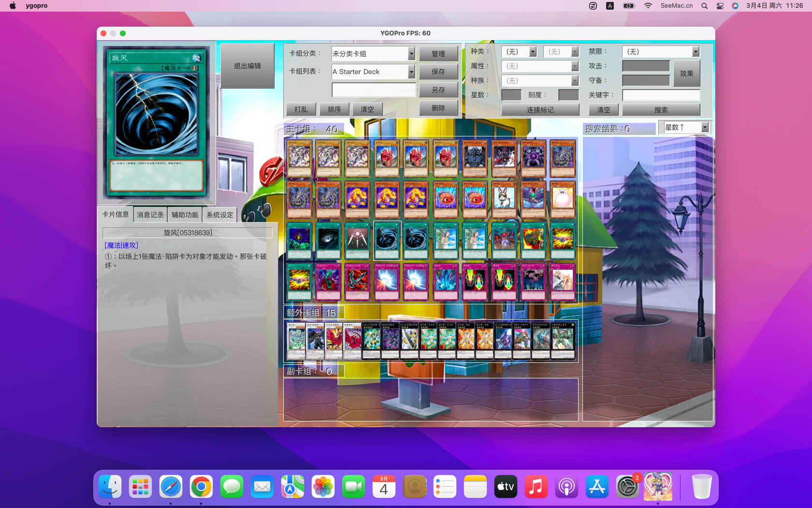
Task: Open Finder from the Dock
Action: (110, 487)
